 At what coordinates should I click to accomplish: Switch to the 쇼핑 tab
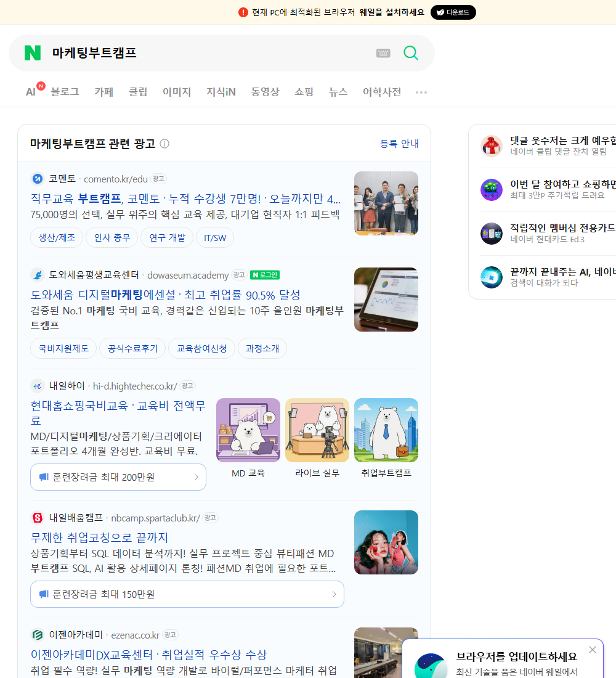point(304,92)
